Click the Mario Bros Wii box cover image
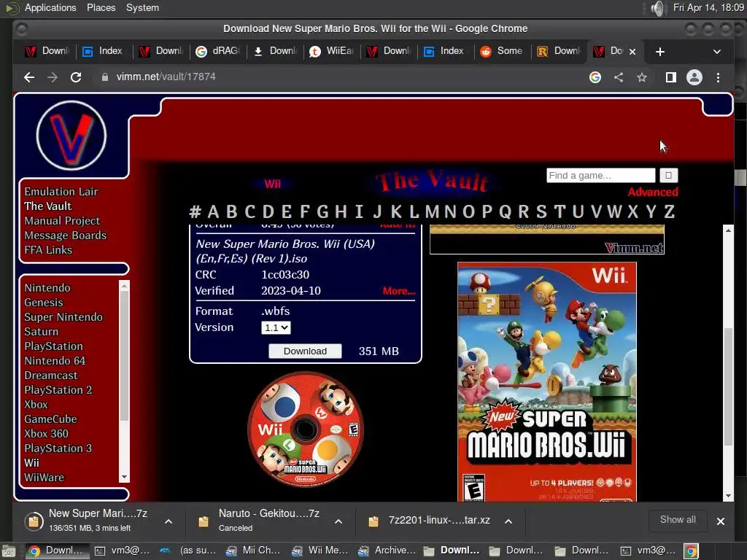The width and height of the screenshot is (747, 560). pos(547,382)
